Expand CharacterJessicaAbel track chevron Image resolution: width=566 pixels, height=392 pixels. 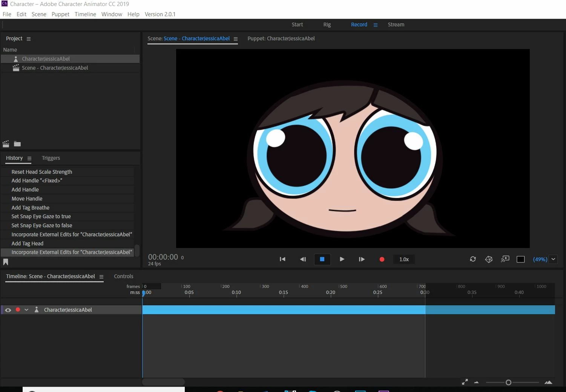(x=26, y=310)
